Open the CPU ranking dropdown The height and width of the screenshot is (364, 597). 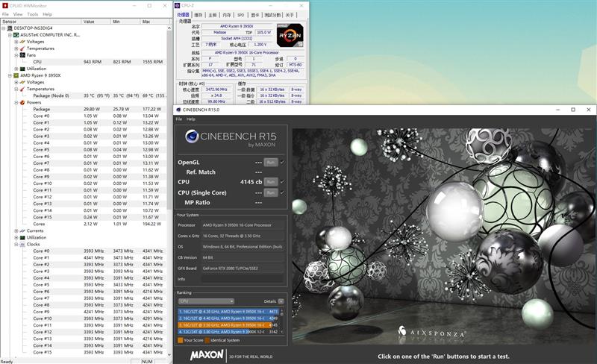(206, 301)
